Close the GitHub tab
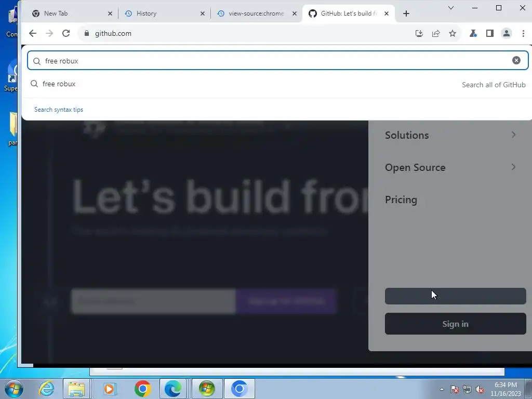This screenshot has height=399, width=532. click(x=387, y=14)
